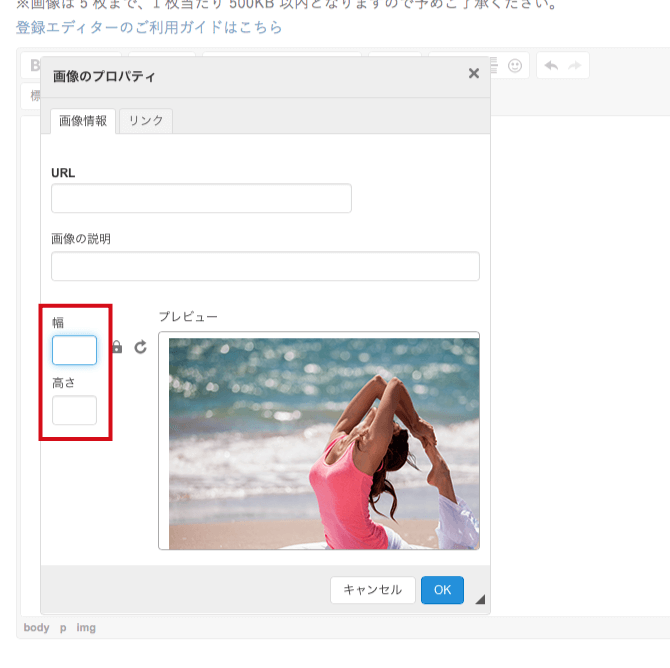Select the img element path item
Screen dimensions: 670x668
point(86,628)
